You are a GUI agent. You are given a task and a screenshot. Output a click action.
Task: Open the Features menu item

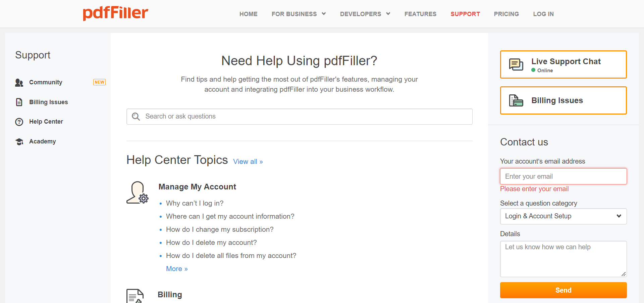pyautogui.click(x=420, y=14)
